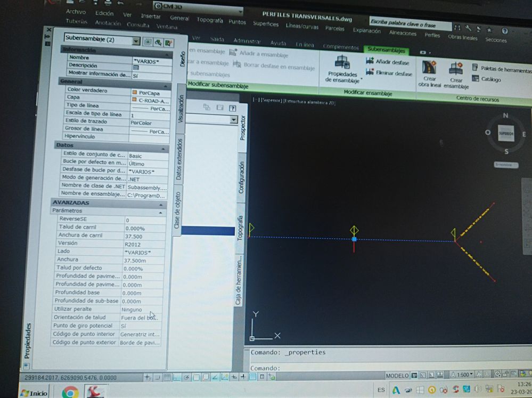The width and height of the screenshot is (532, 398).
Task: Open the Subensamblaje (2) object type dropdown
Action: click(136, 41)
